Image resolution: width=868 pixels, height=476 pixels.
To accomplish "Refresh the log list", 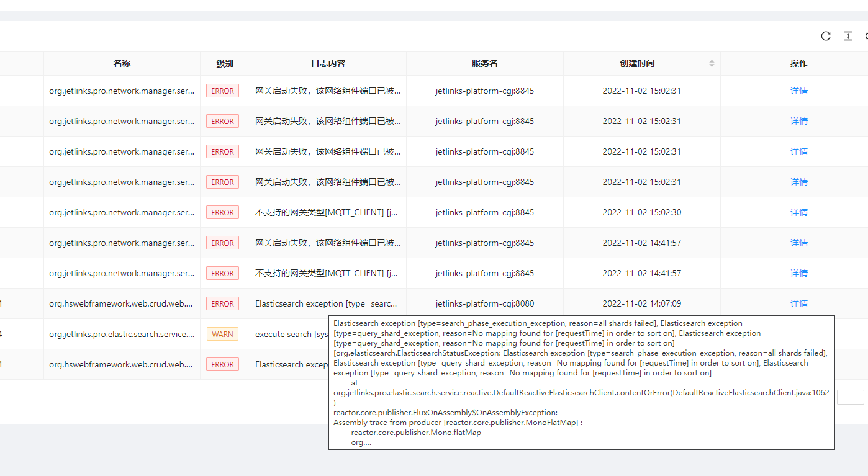I will coord(825,36).
